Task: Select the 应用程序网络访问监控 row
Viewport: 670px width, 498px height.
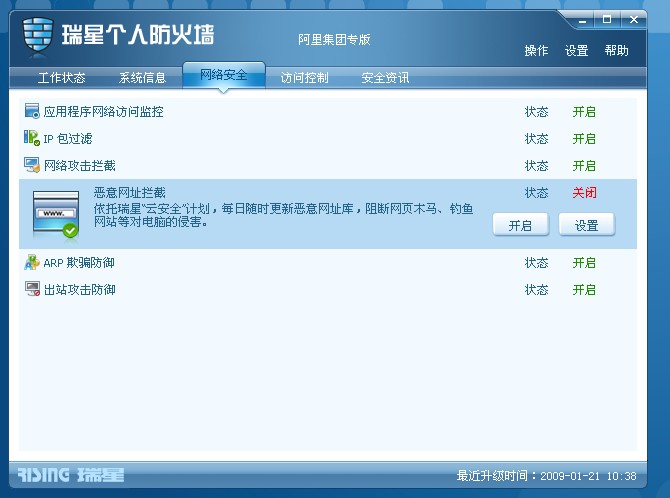Action: coord(328,112)
